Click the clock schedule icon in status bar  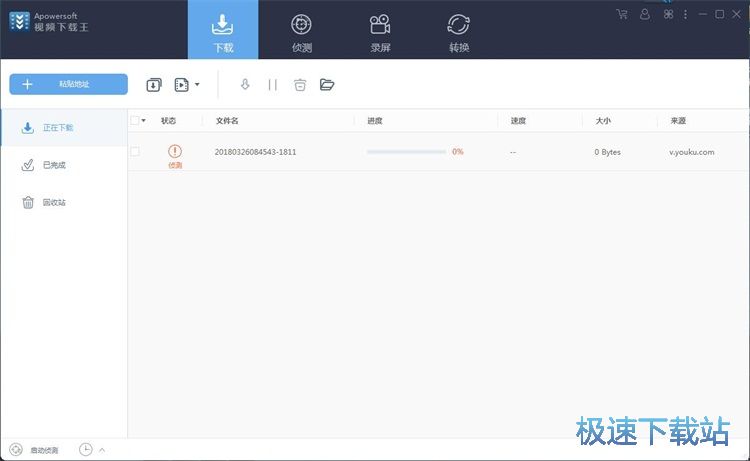pos(86,450)
